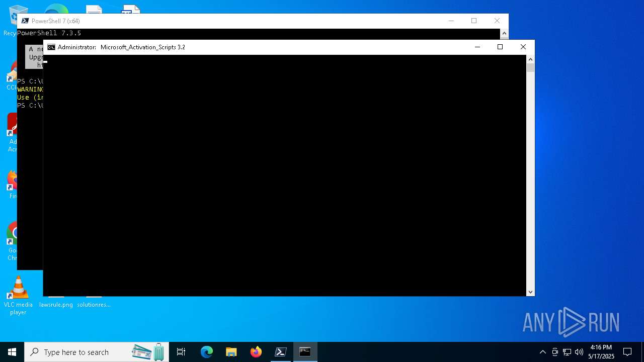
Task: Click the cmd window scroll up arrow
Action: pos(530,59)
